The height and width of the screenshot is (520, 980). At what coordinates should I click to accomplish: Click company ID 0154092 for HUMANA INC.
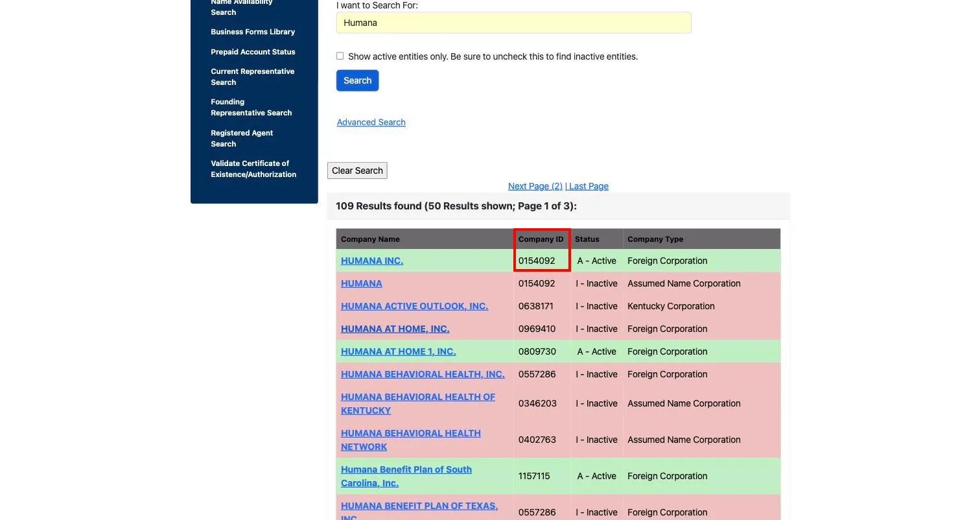pos(537,261)
